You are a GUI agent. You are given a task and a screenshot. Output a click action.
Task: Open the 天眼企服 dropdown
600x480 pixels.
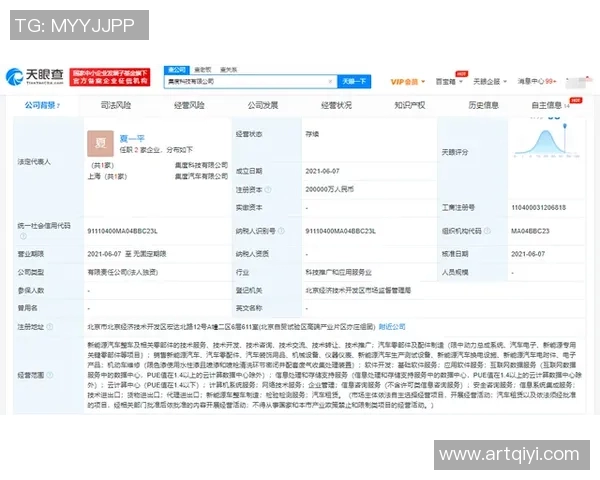coord(490,82)
